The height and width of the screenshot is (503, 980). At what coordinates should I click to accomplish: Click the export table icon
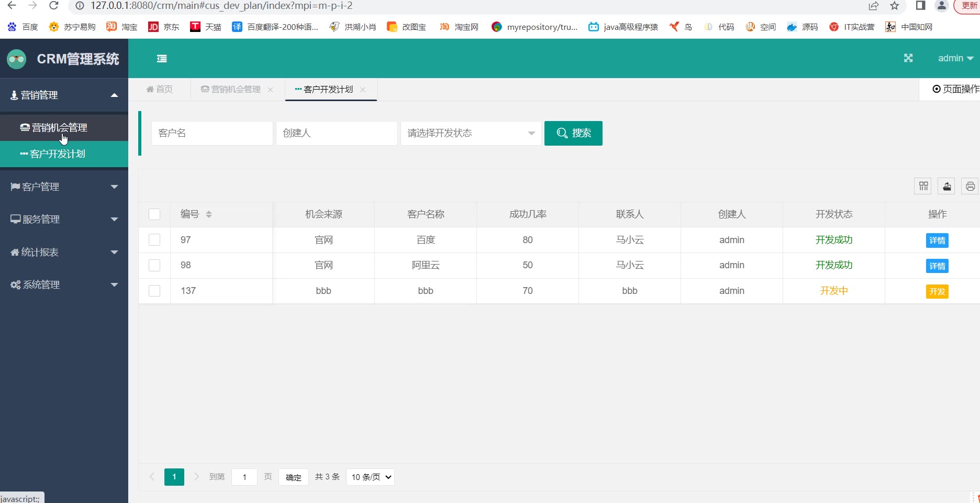(x=946, y=186)
